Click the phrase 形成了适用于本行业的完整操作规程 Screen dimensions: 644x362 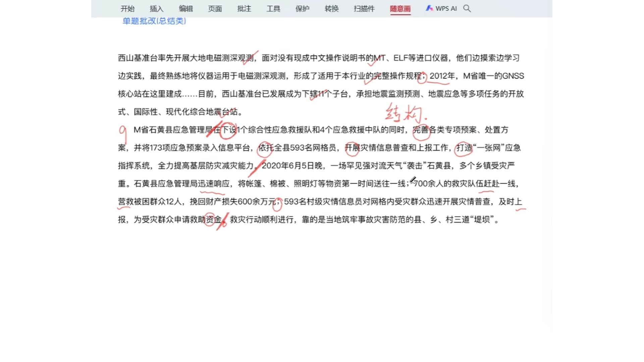[x=358, y=76]
